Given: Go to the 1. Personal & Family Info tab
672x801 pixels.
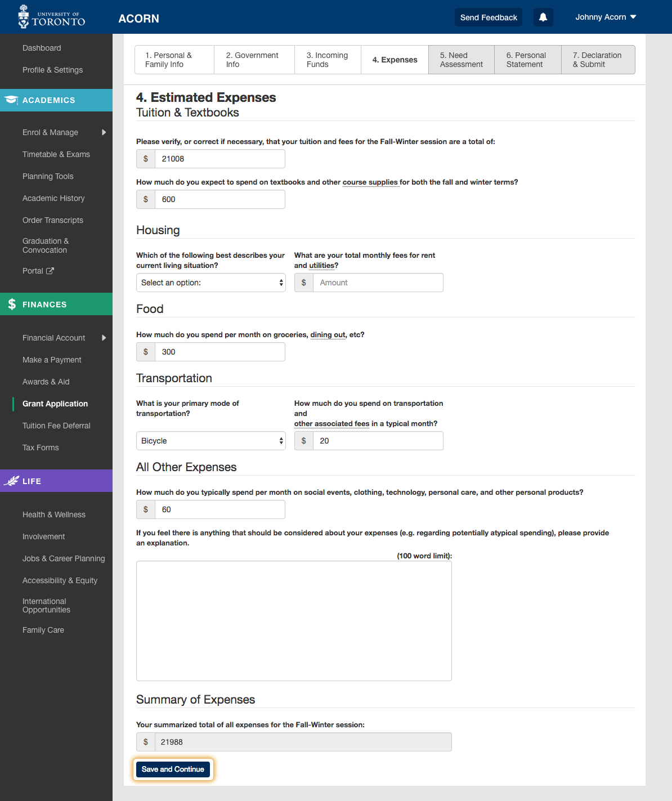Looking at the screenshot, I should coord(174,60).
